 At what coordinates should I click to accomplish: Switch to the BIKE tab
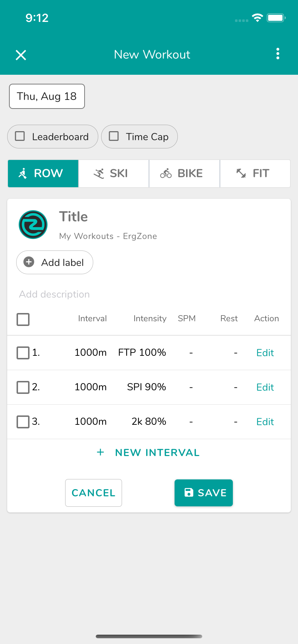tap(184, 174)
